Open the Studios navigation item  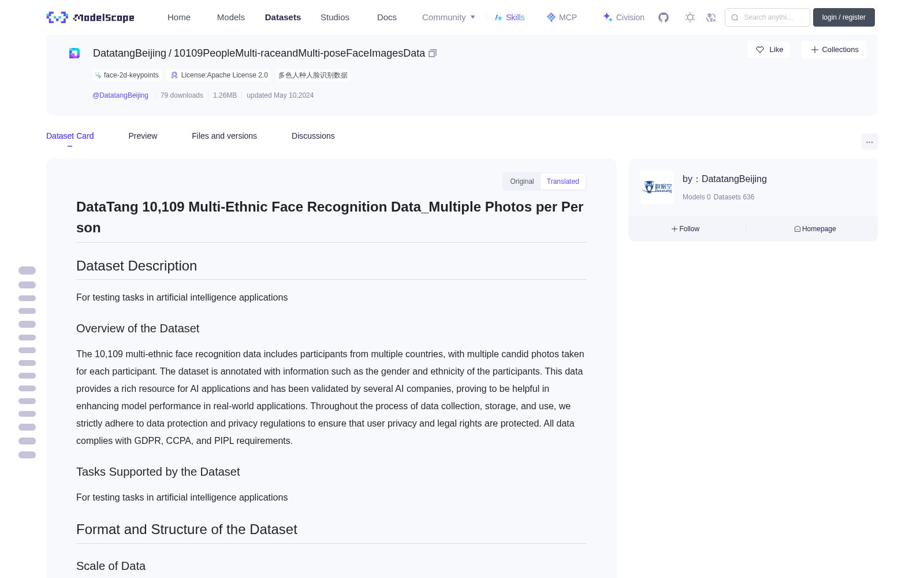[x=335, y=17]
